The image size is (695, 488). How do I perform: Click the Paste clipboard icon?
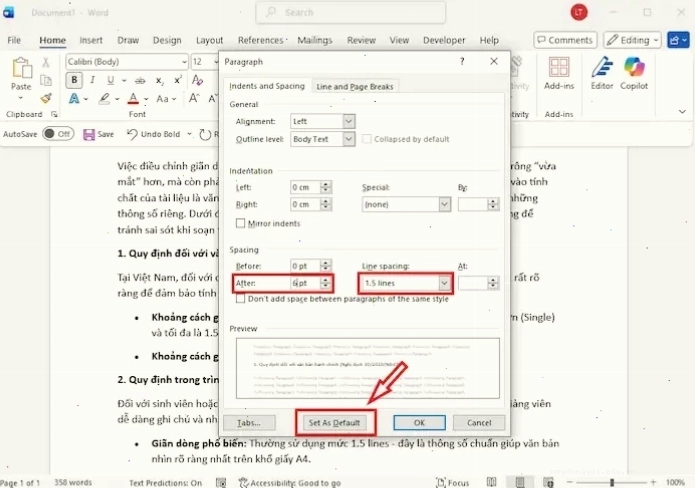[x=21, y=68]
